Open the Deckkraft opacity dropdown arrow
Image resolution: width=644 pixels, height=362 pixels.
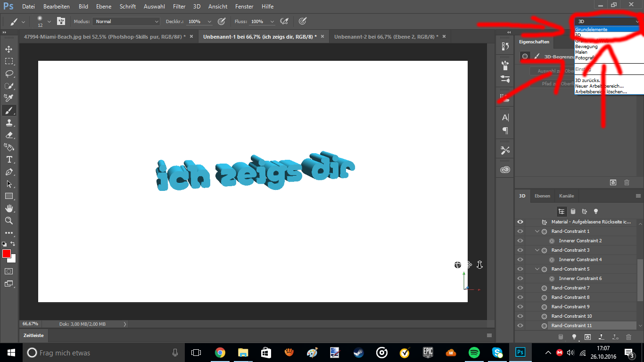coord(209,22)
